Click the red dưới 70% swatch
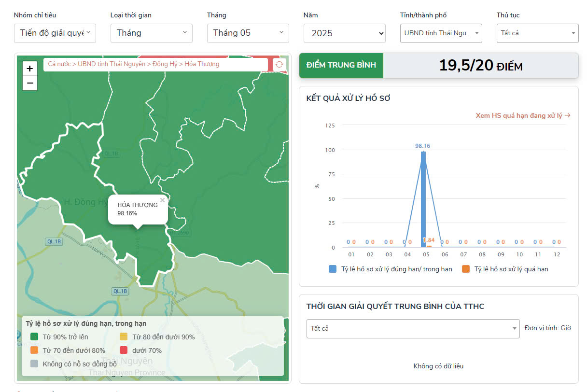The height and width of the screenshot is (392, 587). coord(124,350)
